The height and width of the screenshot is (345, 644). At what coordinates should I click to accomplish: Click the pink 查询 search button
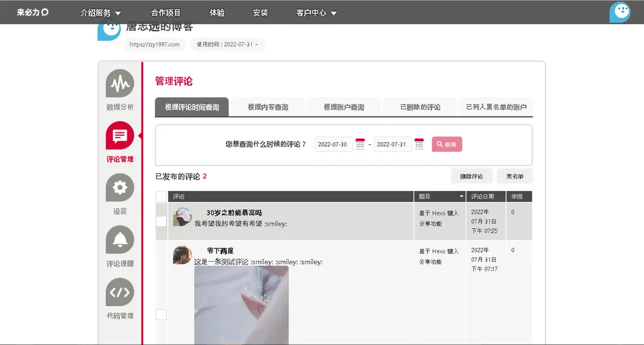point(447,144)
